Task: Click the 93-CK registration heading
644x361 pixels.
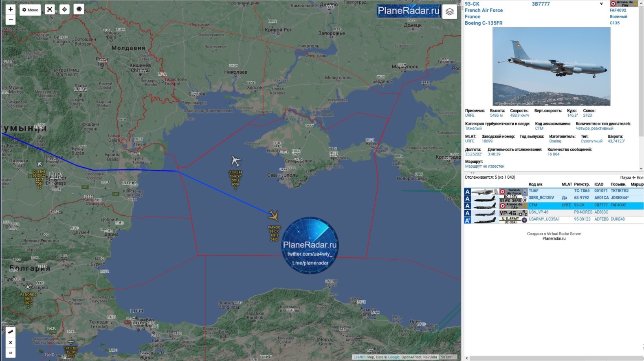Action: [x=472, y=4]
